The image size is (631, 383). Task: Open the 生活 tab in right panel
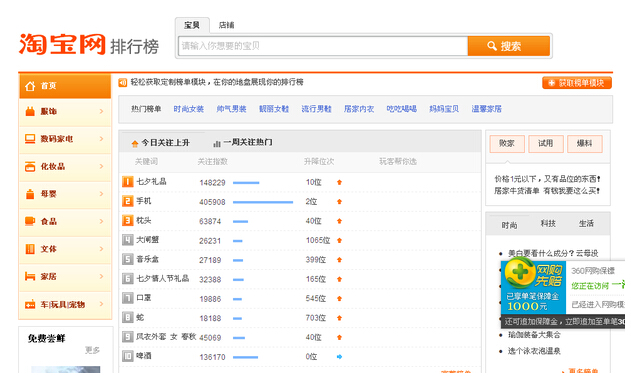click(586, 224)
